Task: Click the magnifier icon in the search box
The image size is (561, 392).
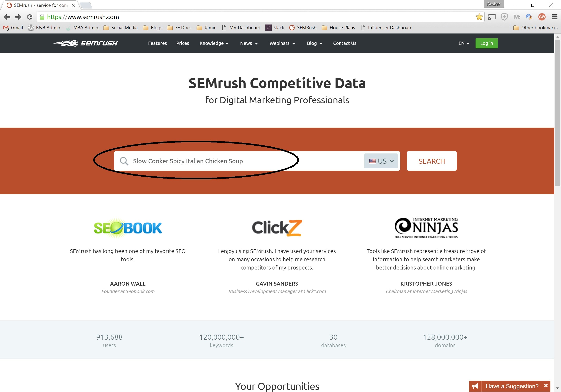Action: click(x=124, y=161)
